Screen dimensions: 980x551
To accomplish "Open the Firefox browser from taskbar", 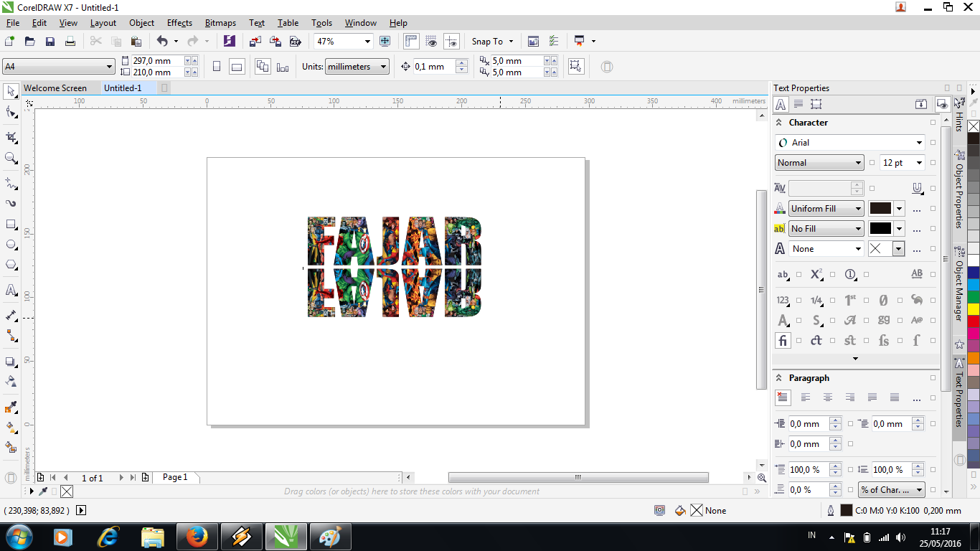I will click(197, 536).
